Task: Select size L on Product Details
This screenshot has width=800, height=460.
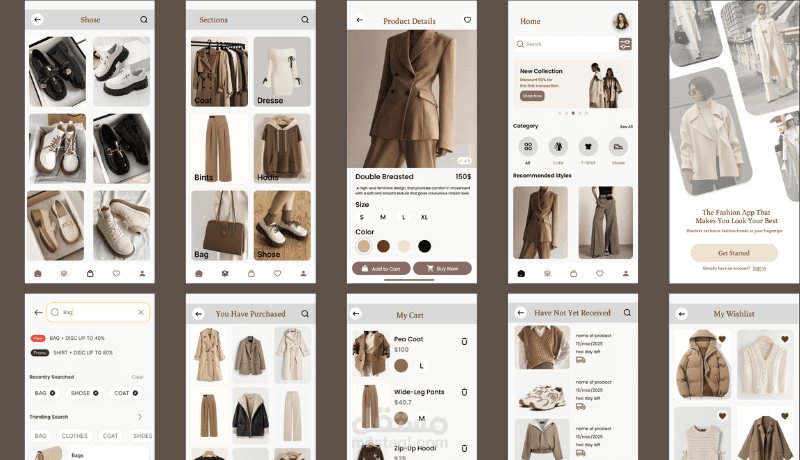Action: [x=404, y=217]
